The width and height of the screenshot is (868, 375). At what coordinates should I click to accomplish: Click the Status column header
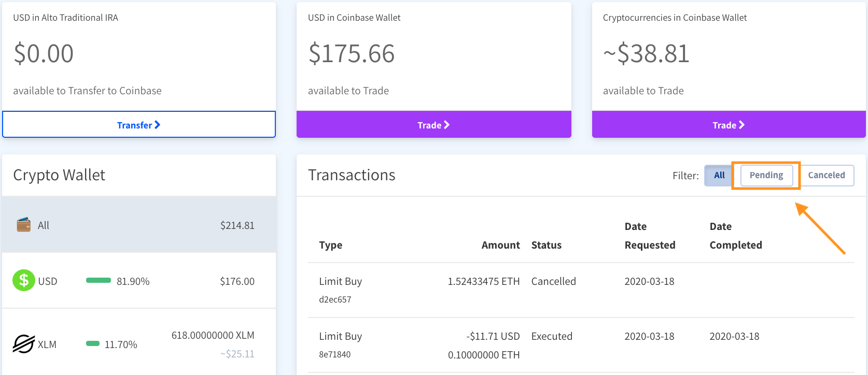tap(547, 245)
